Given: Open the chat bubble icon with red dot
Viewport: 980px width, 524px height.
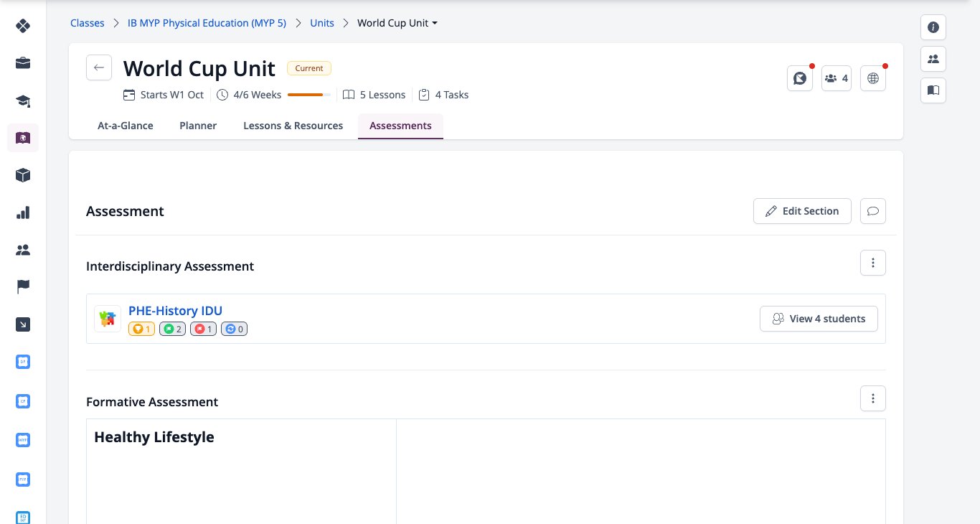Looking at the screenshot, I should click(800, 78).
